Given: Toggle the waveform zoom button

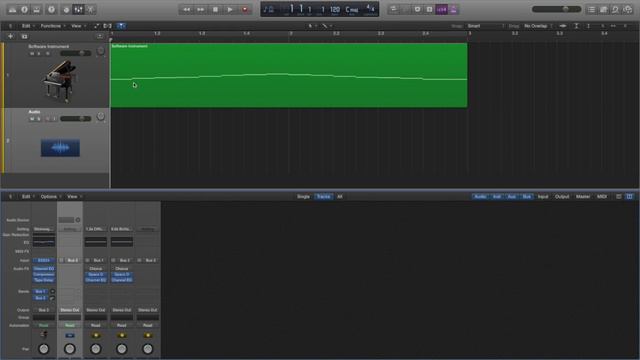Looking at the screenshot, I should point(563,26).
